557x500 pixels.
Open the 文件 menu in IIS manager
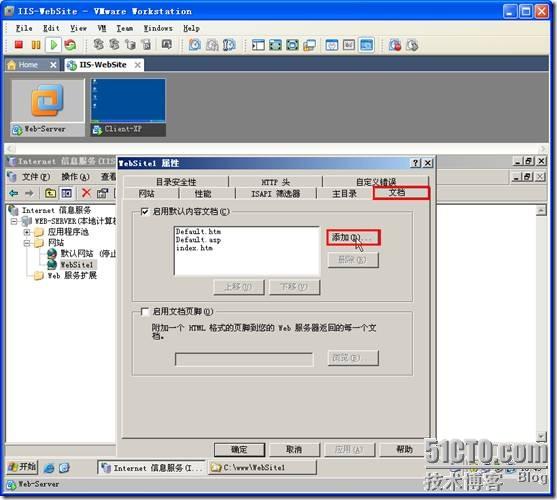click(36, 176)
